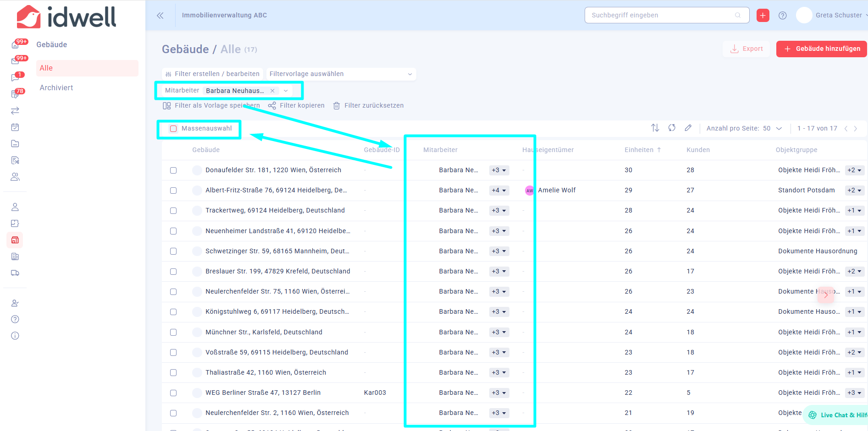Expand +4 Mitarbeiter for Albert-Fritz-Straße row
Screen dimensions: 868x431
point(499,191)
